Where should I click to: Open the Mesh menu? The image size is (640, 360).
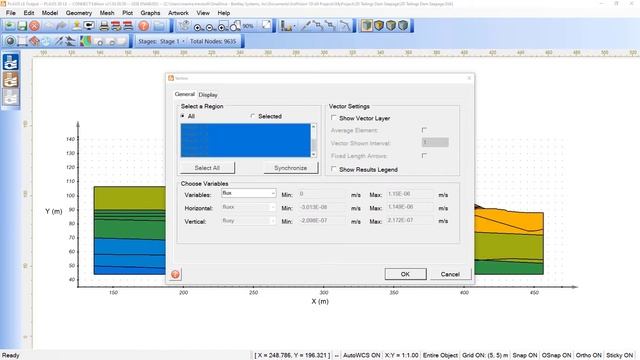[x=107, y=13]
